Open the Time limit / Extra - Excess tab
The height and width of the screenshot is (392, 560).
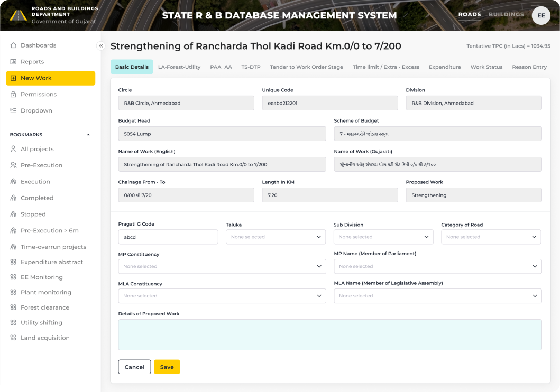click(386, 67)
